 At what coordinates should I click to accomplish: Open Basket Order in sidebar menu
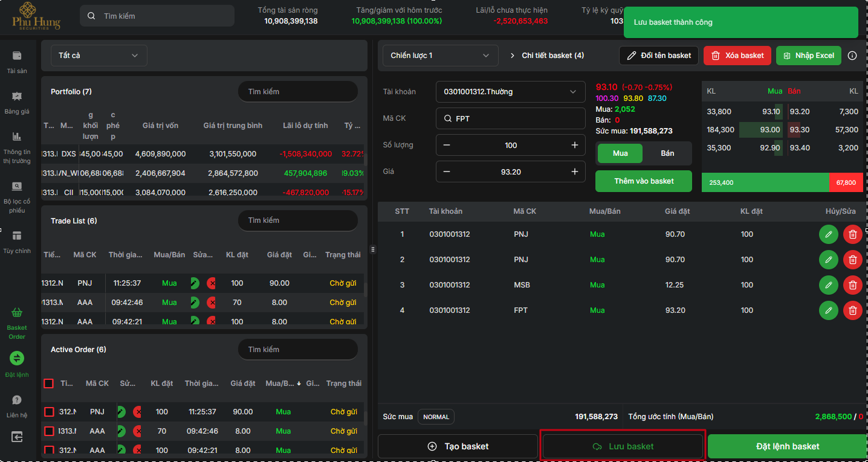point(17,314)
